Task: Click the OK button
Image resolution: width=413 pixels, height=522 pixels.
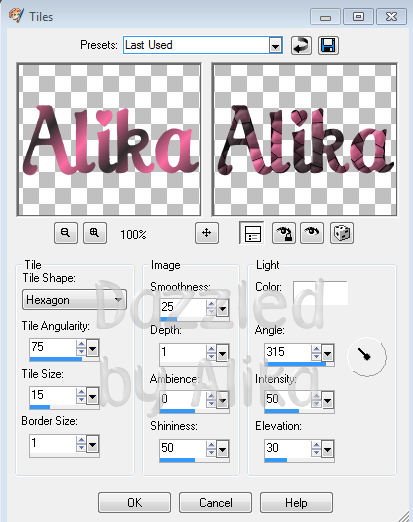Action: tap(134, 502)
